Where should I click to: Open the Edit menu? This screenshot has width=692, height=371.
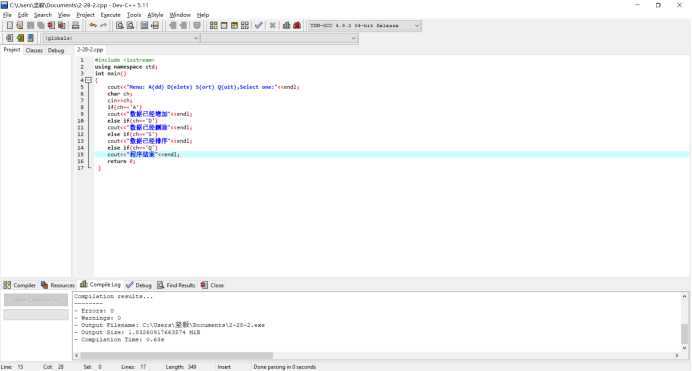coord(23,15)
